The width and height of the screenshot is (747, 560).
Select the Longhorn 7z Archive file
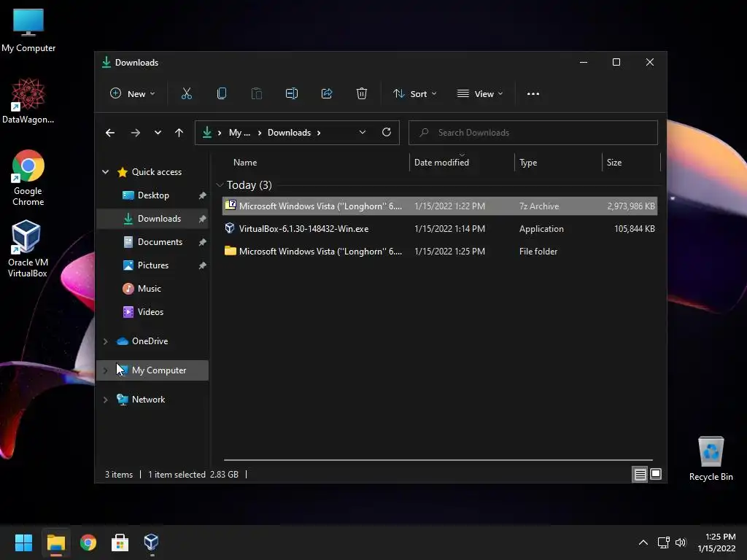coord(440,206)
